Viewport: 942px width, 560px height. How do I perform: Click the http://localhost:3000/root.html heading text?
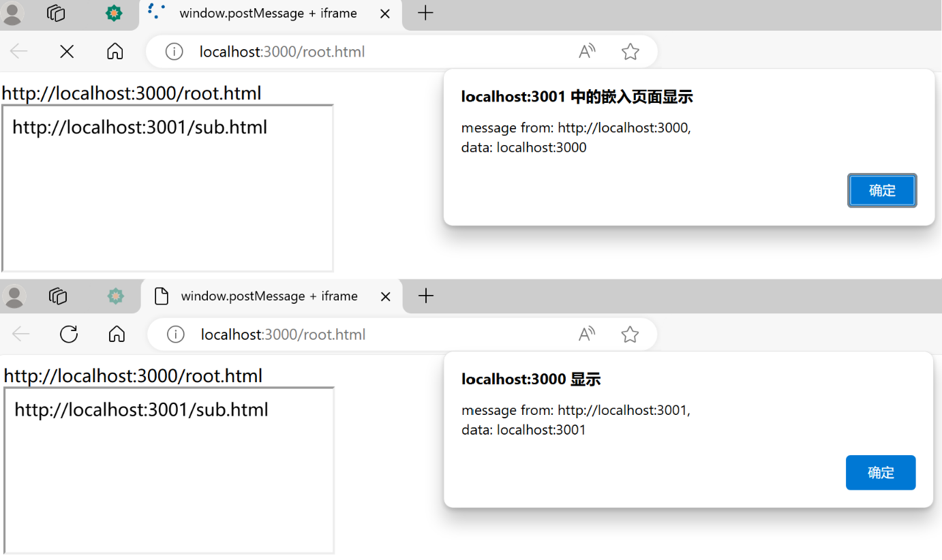coord(132,93)
